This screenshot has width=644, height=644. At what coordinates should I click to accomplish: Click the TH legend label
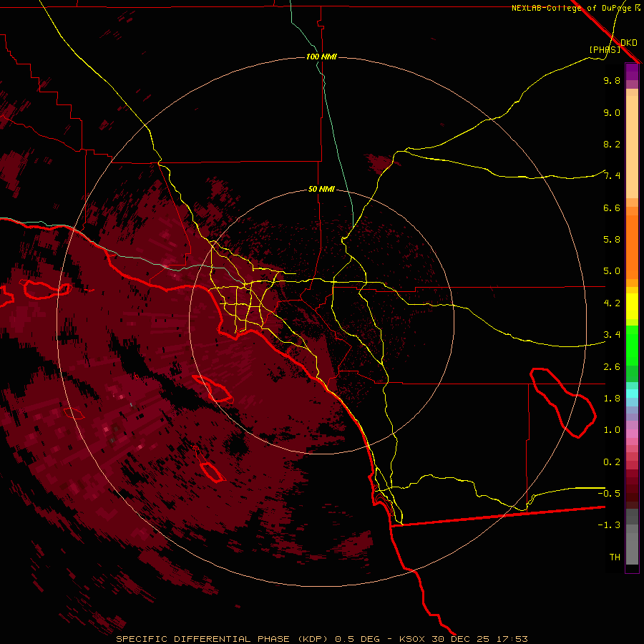615,557
